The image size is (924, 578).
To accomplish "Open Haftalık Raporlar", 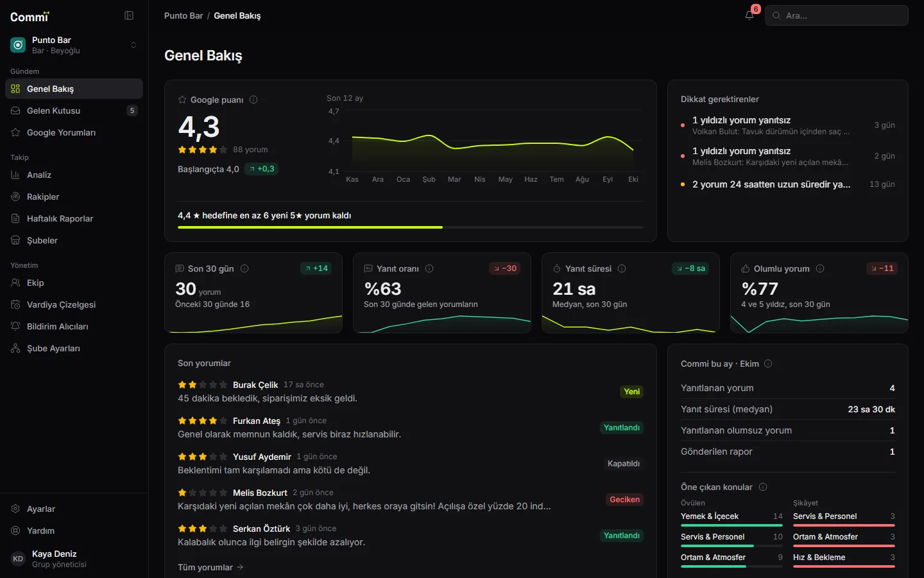I will tap(74, 218).
